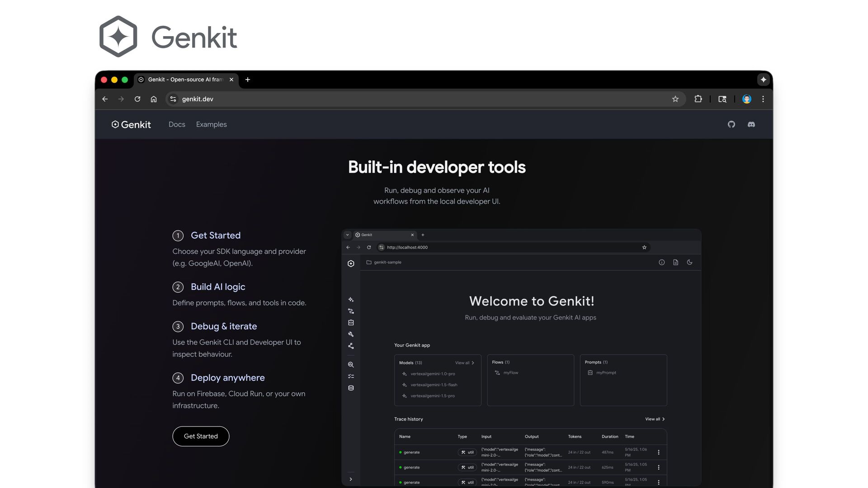Open a new browser tab
This screenshot has height=488, width=868.
(x=248, y=80)
